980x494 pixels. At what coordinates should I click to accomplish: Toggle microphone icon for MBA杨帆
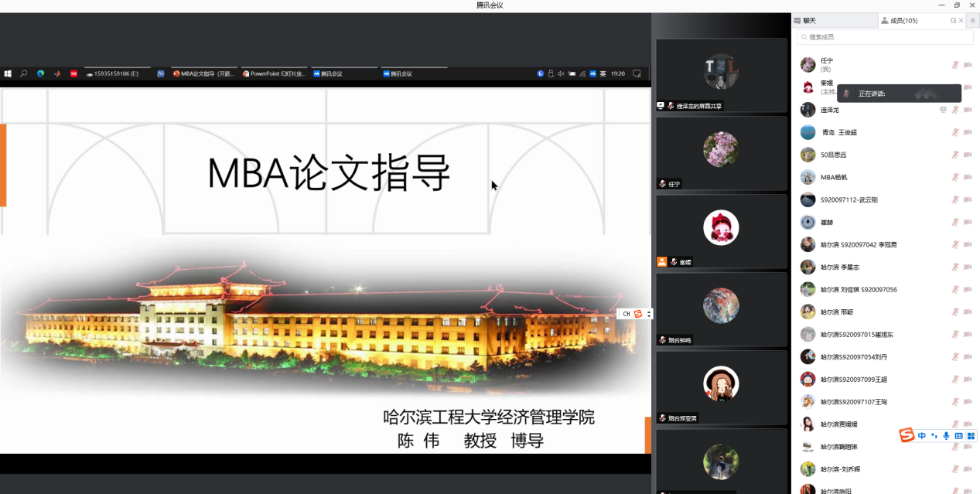point(955,177)
